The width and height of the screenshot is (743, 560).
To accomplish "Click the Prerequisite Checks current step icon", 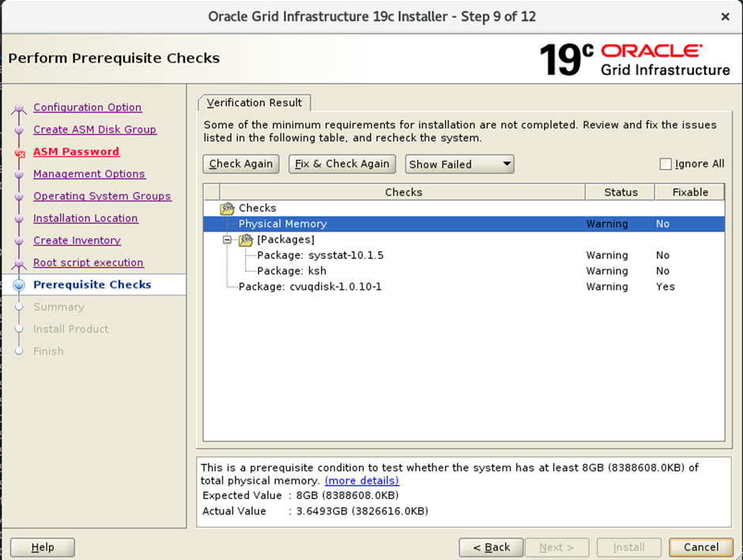I will (19, 285).
